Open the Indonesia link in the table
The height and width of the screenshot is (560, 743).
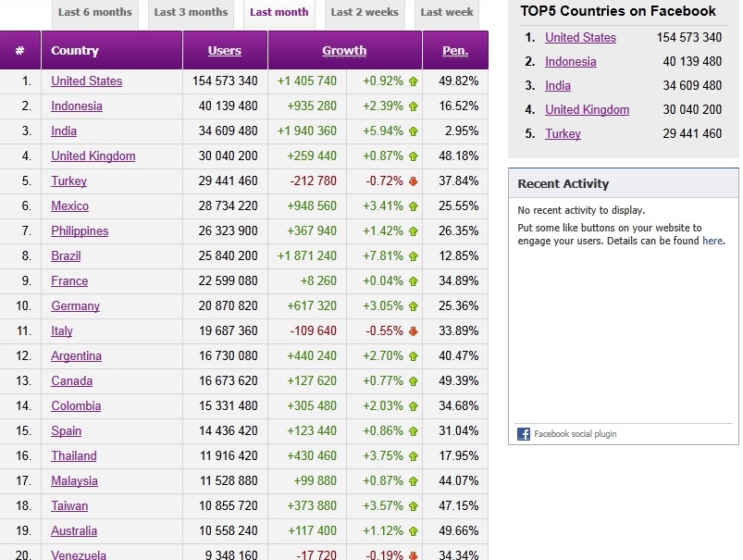click(x=77, y=106)
